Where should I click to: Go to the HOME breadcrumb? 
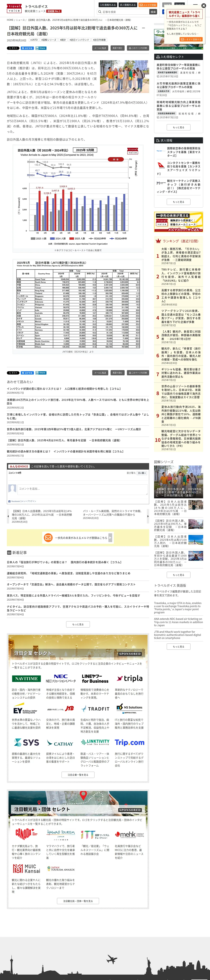[10, 20]
